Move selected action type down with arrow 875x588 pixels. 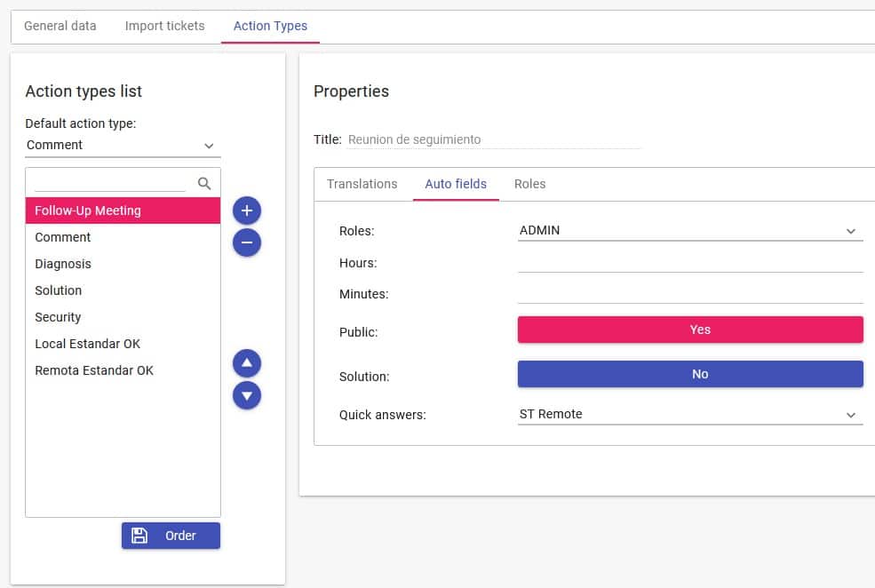247,395
